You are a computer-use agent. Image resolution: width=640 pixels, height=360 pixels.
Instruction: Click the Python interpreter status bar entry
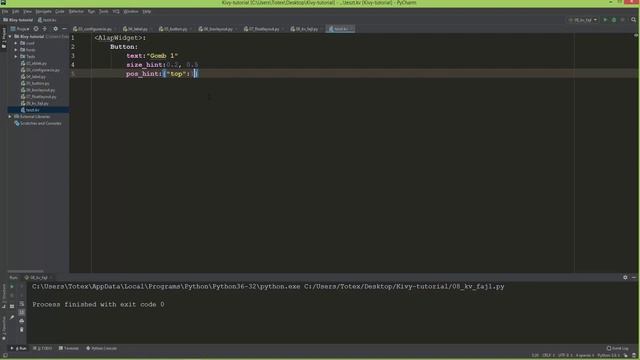pyautogui.click(x=609, y=356)
